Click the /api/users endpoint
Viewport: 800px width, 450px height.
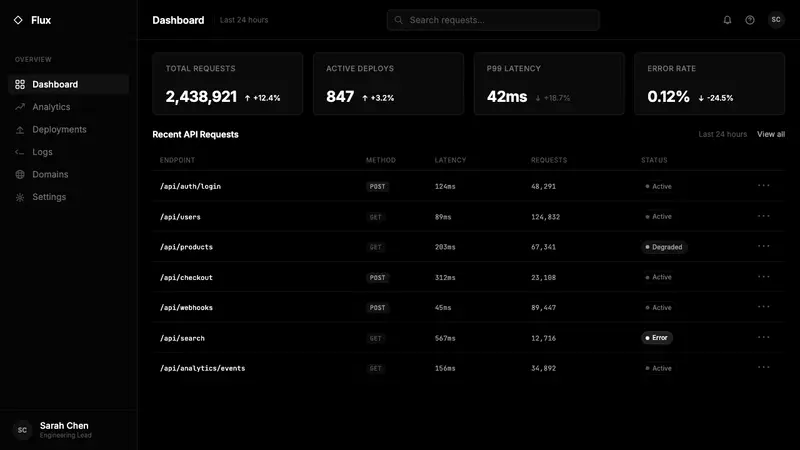click(x=180, y=217)
